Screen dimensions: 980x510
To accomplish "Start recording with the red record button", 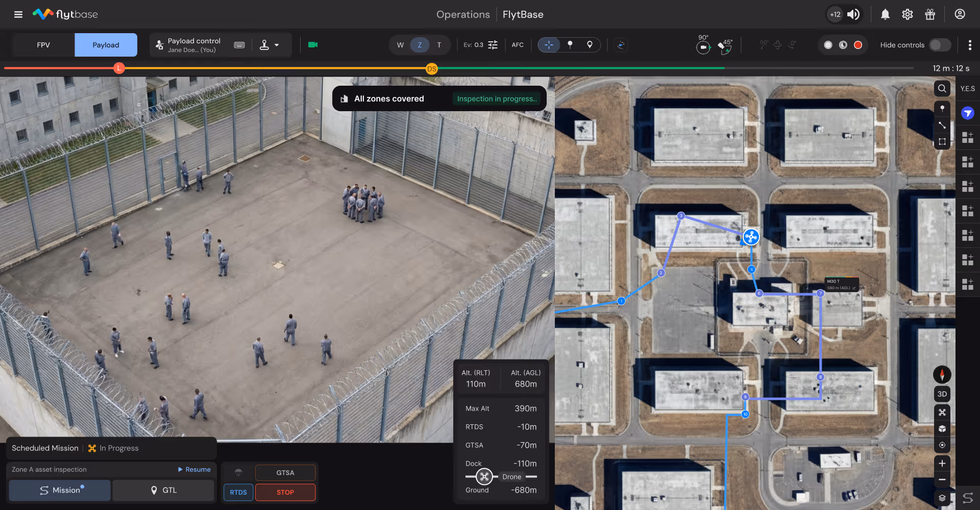I will click(858, 45).
